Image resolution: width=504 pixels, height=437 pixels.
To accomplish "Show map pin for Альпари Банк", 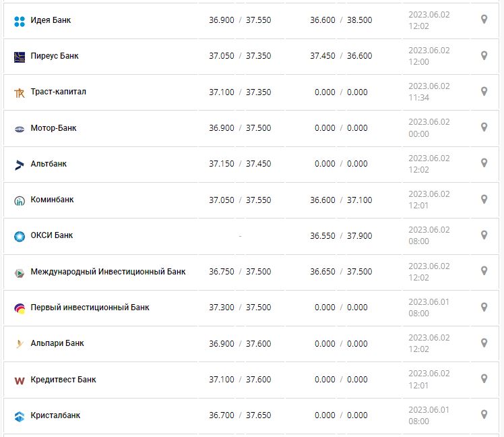I will pos(484,343).
